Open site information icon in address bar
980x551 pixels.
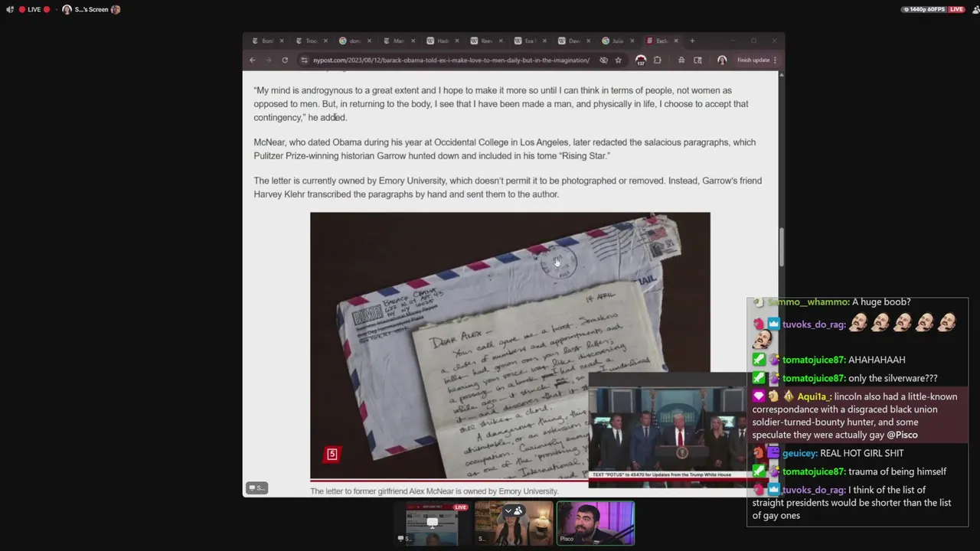pos(304,60)
